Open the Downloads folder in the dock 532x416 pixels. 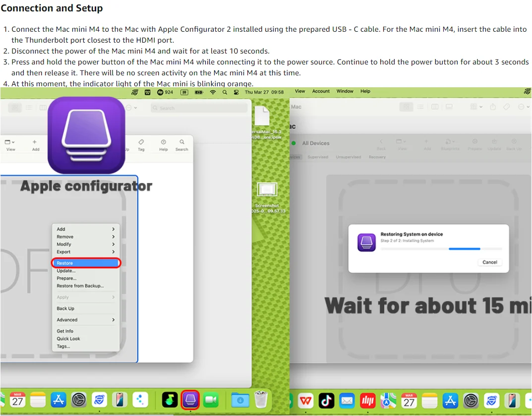[240, 401]
